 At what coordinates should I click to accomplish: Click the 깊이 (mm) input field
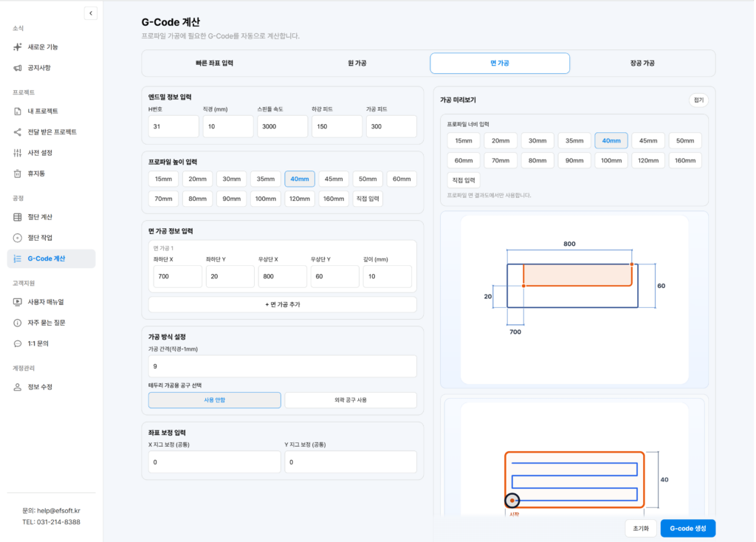click(x=387, y=276)
